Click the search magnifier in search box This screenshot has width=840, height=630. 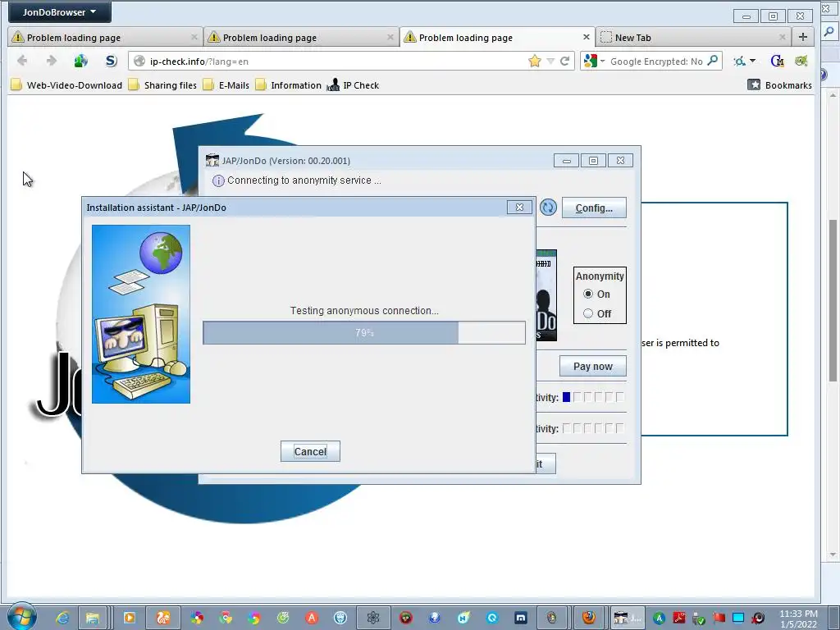713,61
